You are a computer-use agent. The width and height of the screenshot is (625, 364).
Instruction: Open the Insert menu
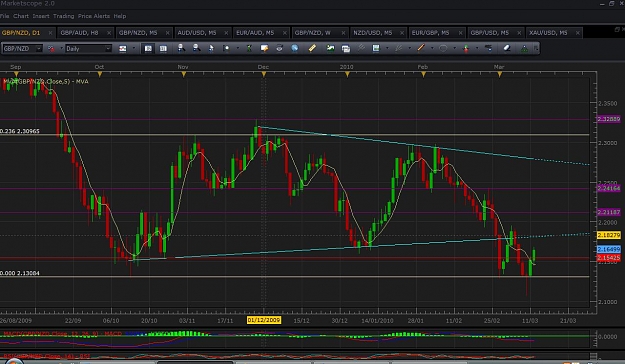[41, 16]
